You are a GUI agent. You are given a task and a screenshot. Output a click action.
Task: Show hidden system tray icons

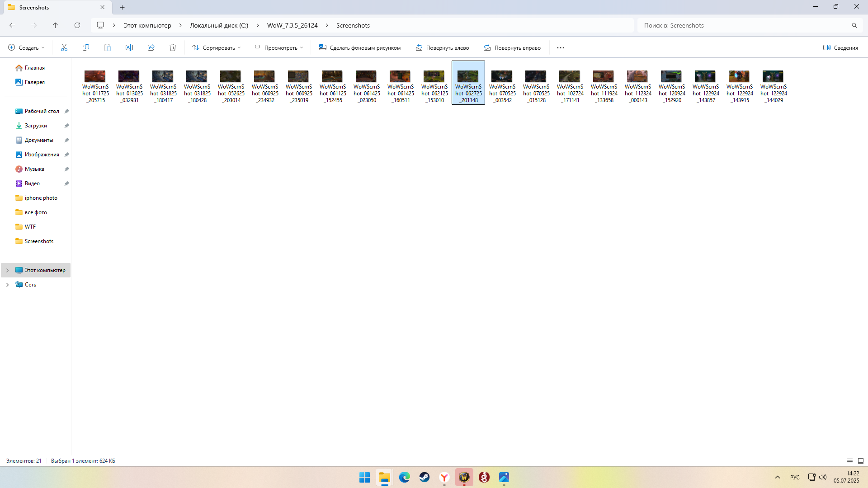(x=778, y=477)
